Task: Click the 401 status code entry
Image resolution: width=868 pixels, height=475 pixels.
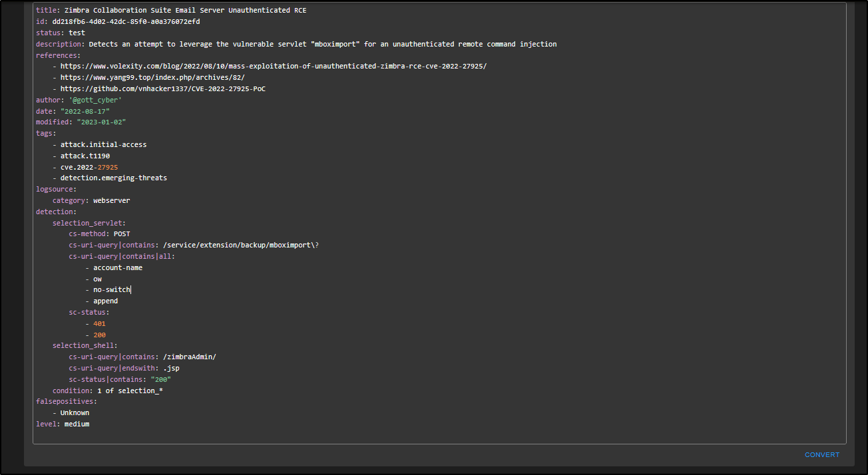Action: (x=99, y=323)
